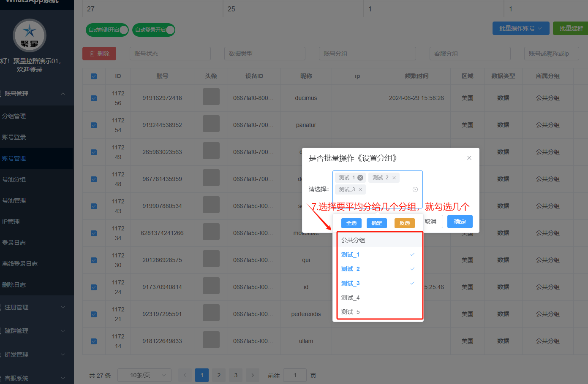
Task: Uncheck the select-all checkbox in the table header
Action: click(94, 76)
